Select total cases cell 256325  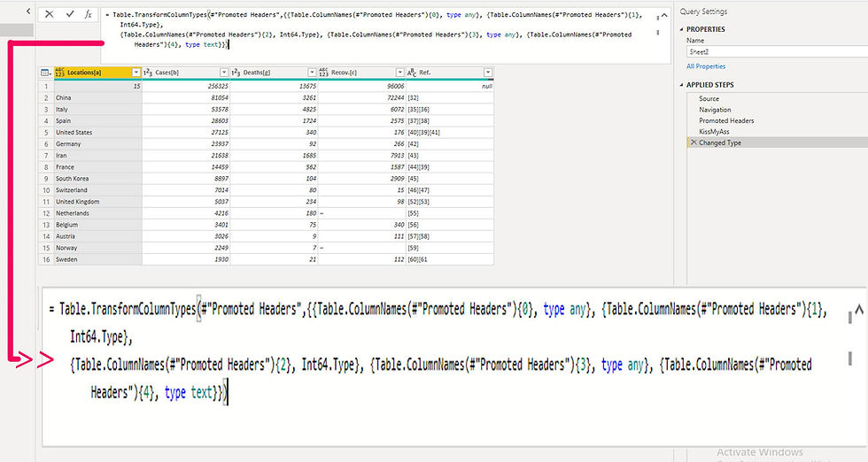click(186, 87)
